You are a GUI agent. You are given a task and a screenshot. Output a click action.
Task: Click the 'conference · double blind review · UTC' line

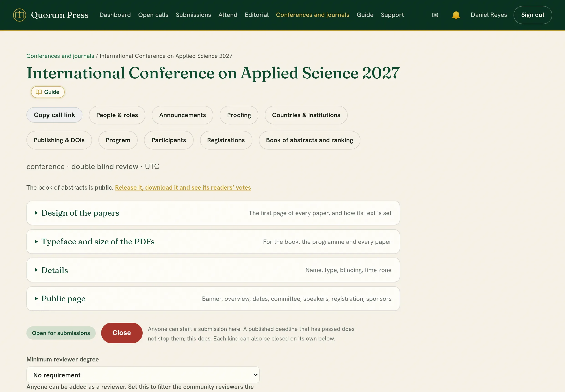(x=93, y=167)
